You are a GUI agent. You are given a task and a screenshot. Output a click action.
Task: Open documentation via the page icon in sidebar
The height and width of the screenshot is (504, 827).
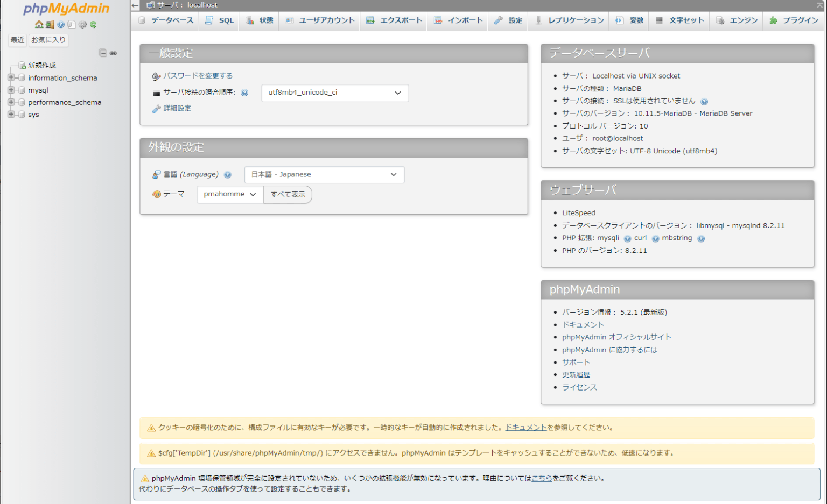[71, 25]
